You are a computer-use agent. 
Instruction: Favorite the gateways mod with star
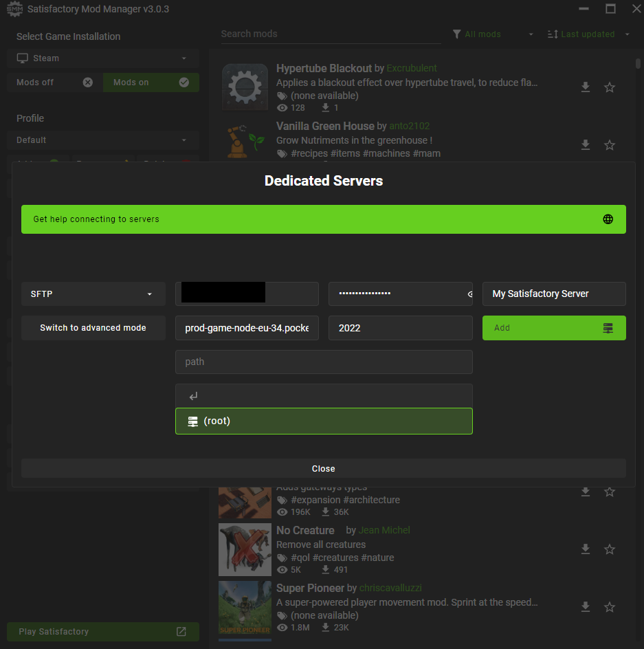pos(609,492)
